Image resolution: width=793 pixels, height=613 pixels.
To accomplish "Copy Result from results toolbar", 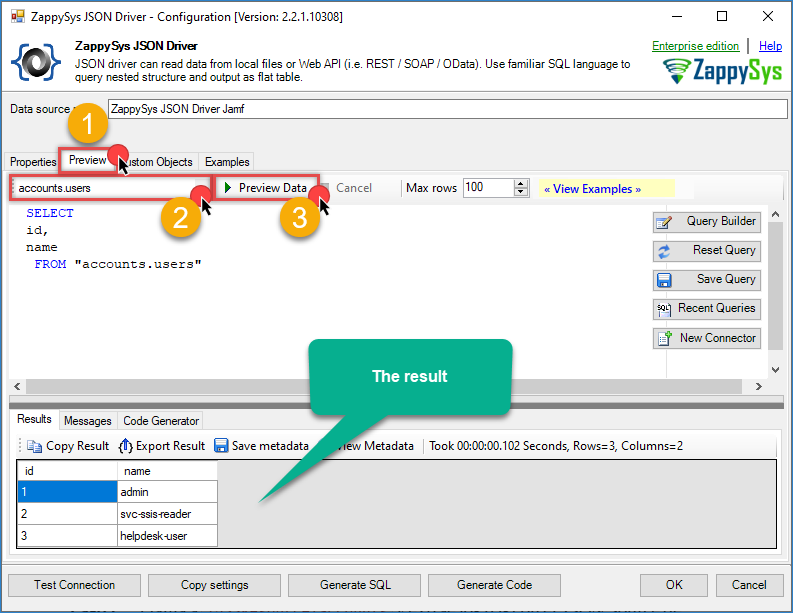I will (x=68, y=446).
